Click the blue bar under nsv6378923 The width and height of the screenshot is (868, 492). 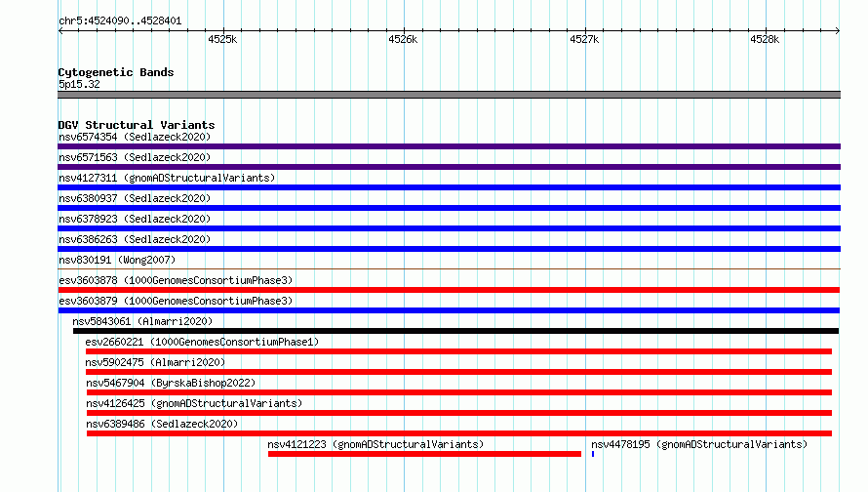(449, 228)
